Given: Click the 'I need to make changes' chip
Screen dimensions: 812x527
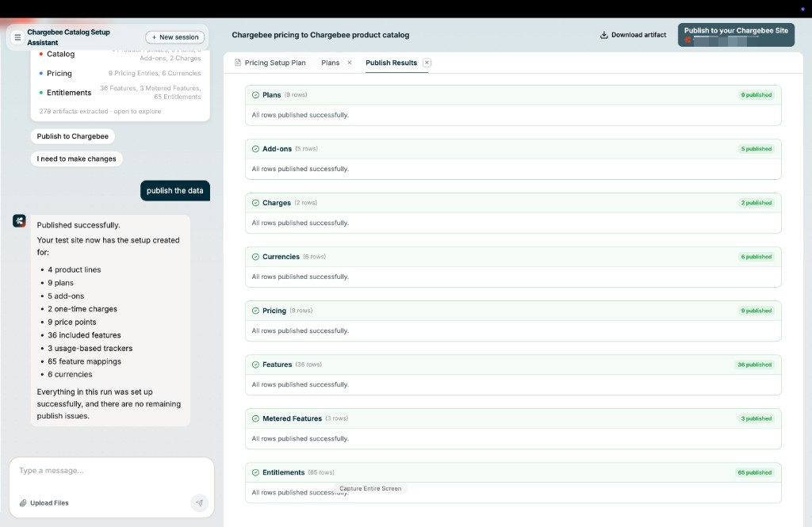Looking at the screenshot, I should pos(77,159).
